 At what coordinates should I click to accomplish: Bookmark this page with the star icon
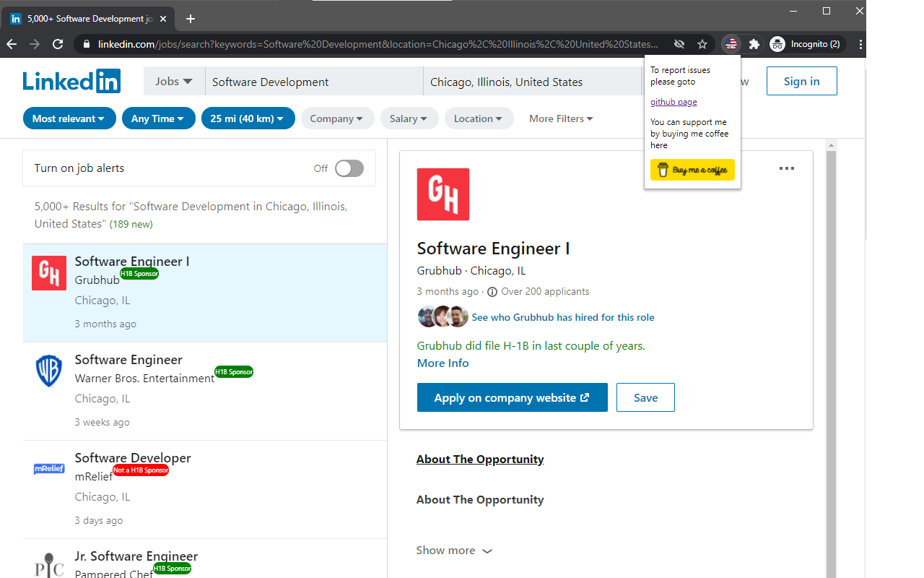coord(702,44)
